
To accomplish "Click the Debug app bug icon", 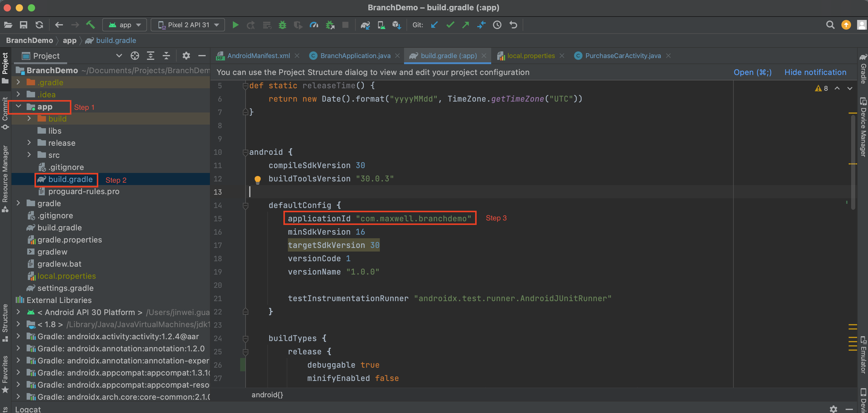I will pos(282,25).
